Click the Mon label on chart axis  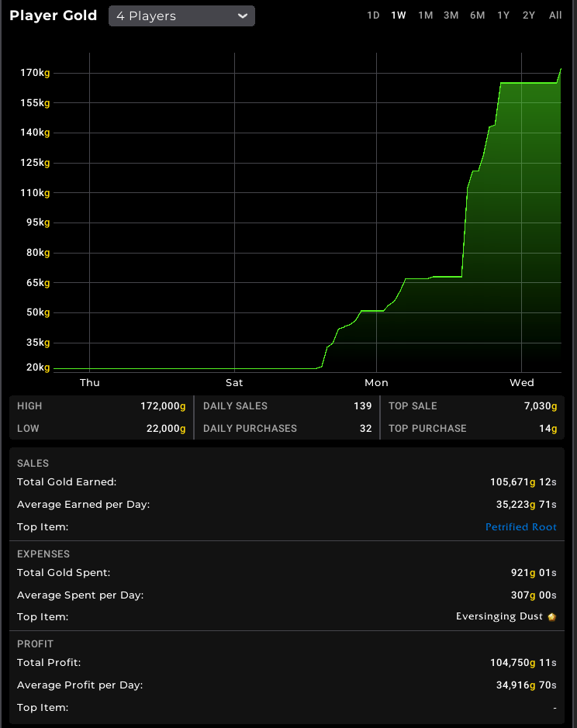tap(376, 382)
